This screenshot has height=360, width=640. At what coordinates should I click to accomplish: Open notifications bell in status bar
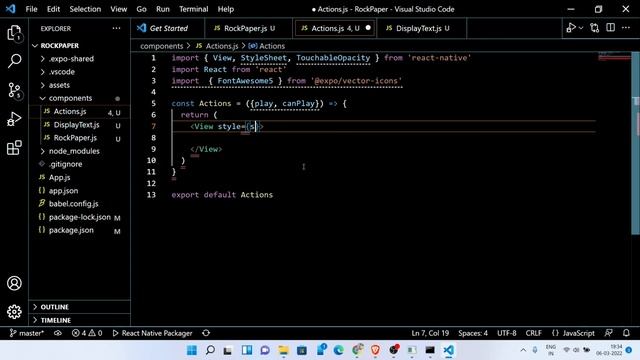pos(627,333)
